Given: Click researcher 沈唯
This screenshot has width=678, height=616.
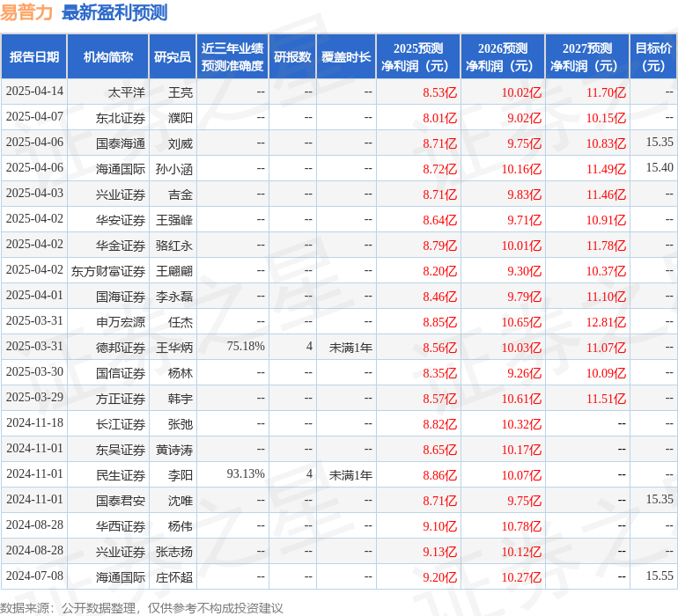Looking at the screenshot, I should (x=181, y=501).
